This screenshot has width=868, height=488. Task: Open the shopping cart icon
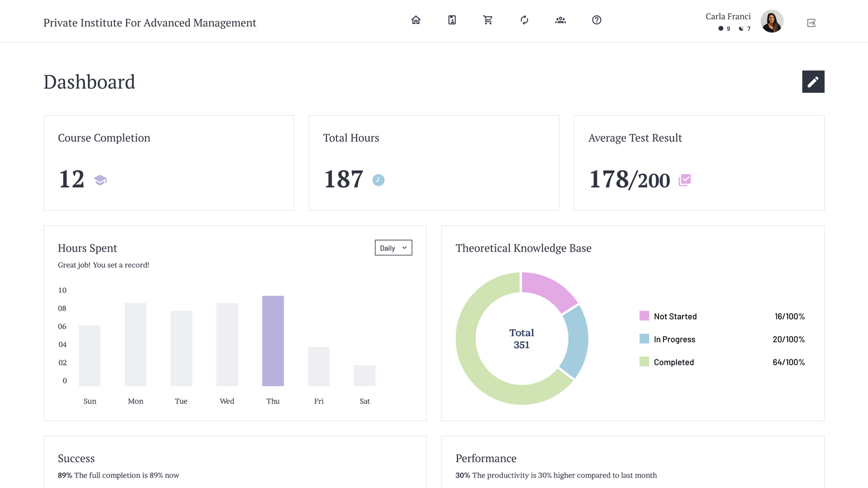click(x=488, y=20)
